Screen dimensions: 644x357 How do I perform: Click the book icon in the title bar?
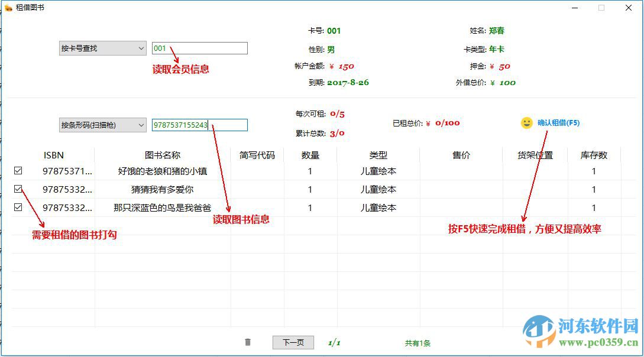pos(9,8)
